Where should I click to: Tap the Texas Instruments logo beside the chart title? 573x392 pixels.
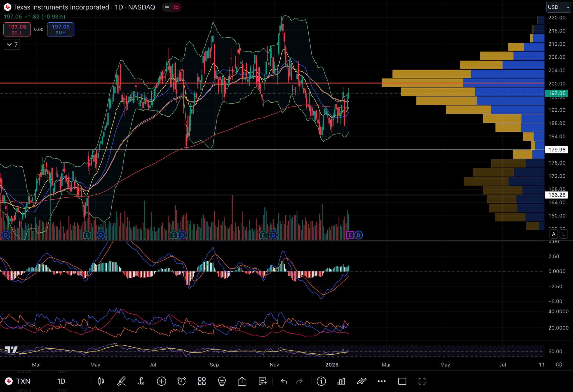pyautogui.click(x=8, y=7)
